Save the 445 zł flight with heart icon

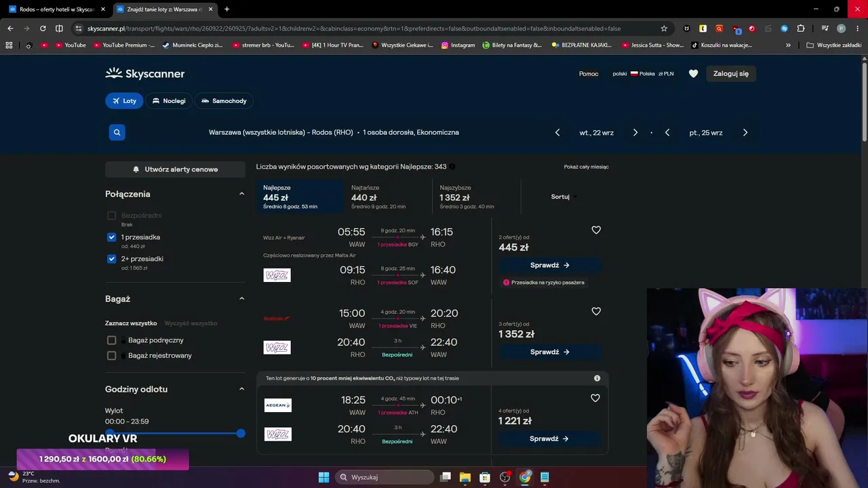596,230
